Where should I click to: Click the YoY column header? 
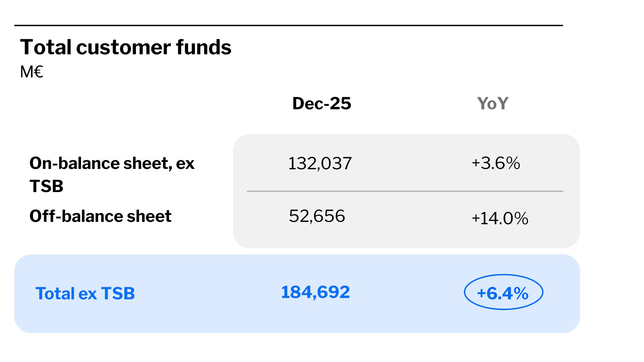coord(492,103)
